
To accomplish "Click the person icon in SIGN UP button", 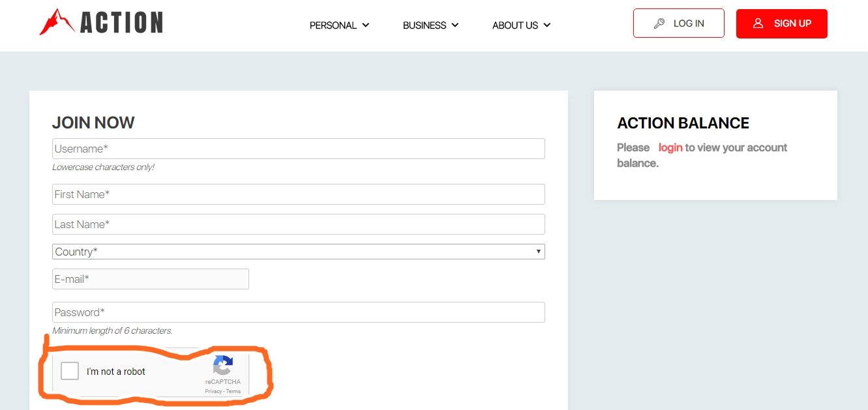I will point(758,23).
